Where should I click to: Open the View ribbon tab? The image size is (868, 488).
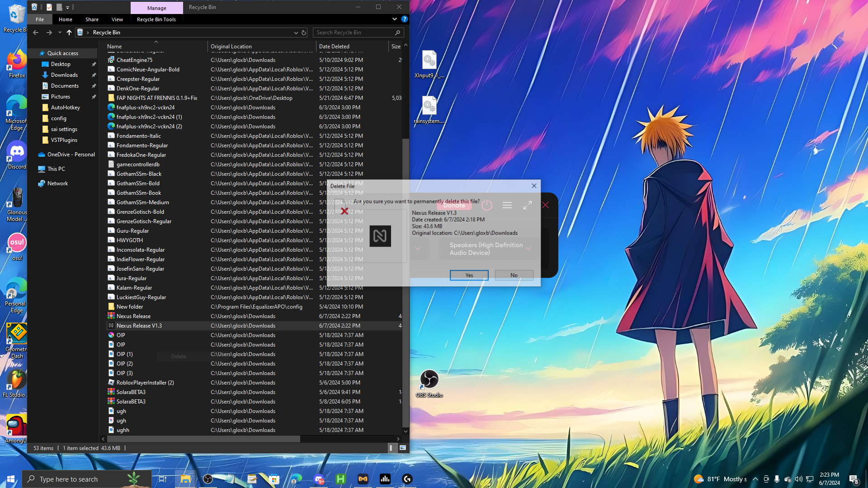pyautogui.click(x=117, y=19)
